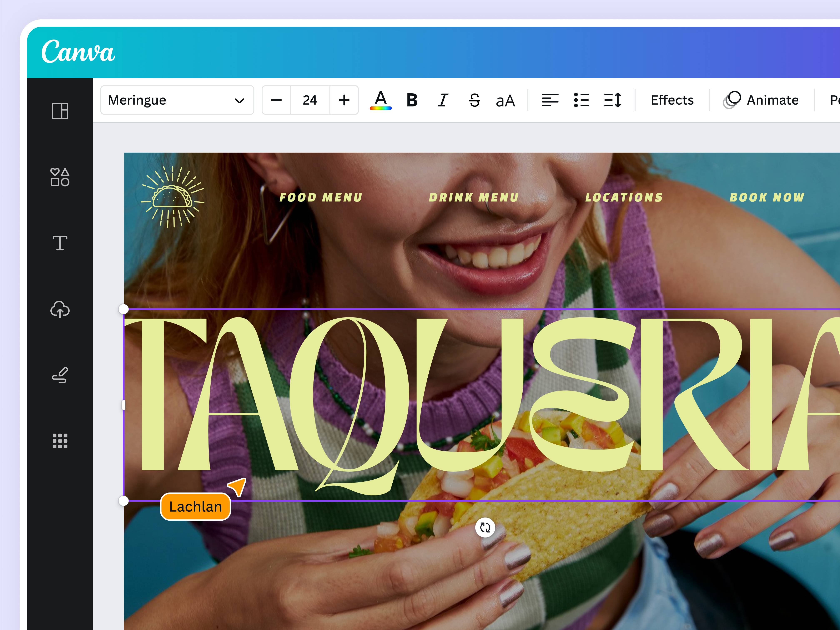Open the Elements shapes panel

pyautogui.click(x=60, y=177)
